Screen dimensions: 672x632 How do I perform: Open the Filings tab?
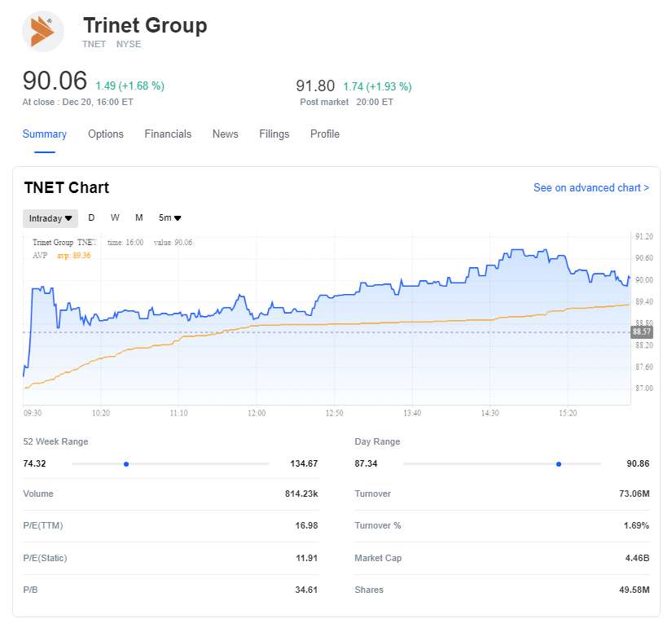[x=275, y=134]
